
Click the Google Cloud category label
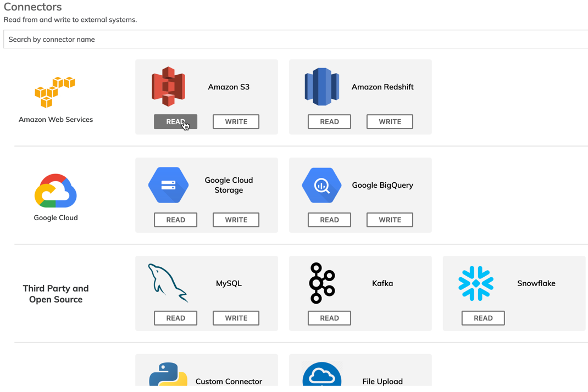[56, 218]
